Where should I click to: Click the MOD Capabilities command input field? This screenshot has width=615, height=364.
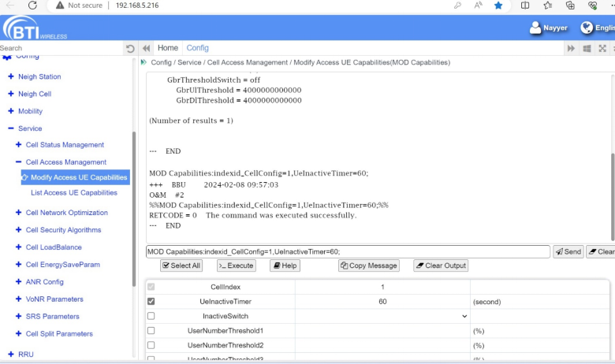[x=347, y=252]
